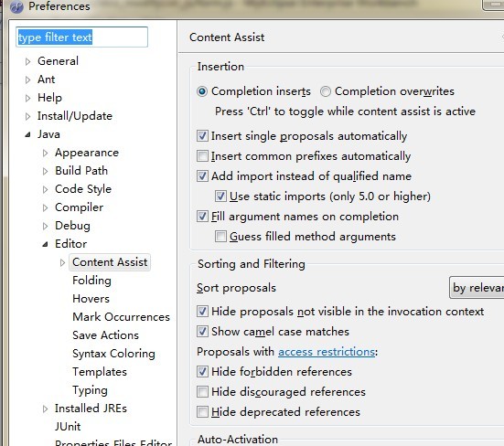Expand the Content Assist subtree arrow

pyautogui.click(x=63, y=262)
